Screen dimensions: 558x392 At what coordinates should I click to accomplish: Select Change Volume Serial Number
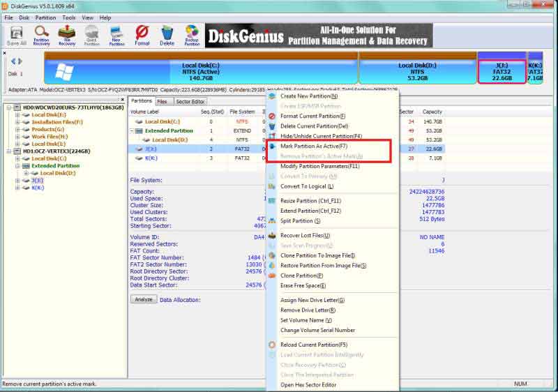(317, 330)
